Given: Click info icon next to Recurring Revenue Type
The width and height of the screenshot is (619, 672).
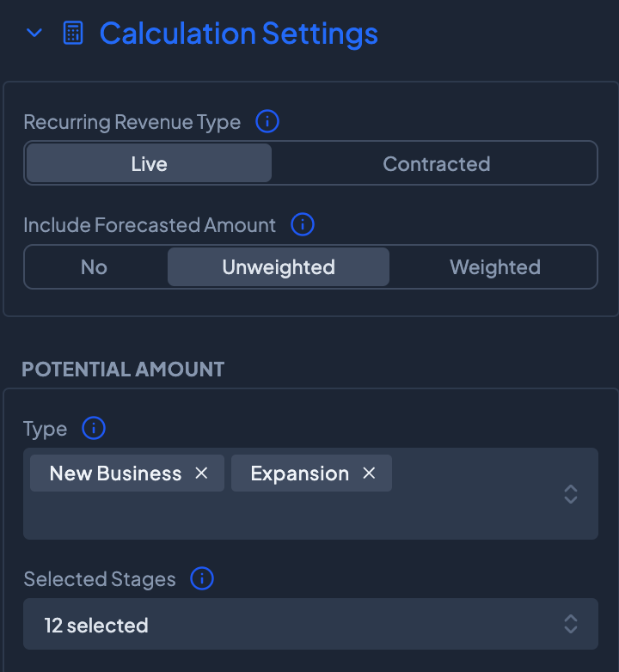Looking at the screenshot, I should pyautogui.click(x=267, y=122).
